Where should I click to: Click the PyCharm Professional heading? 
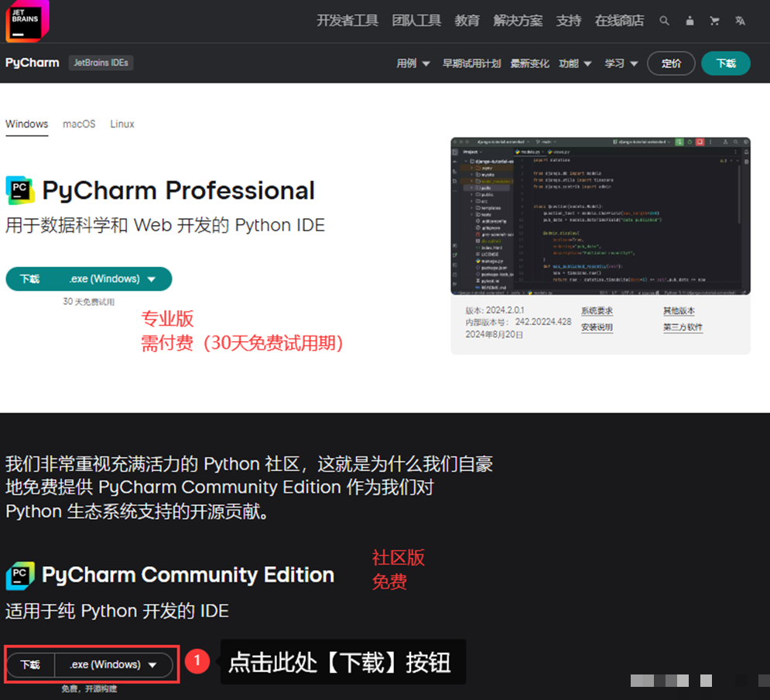178,190
